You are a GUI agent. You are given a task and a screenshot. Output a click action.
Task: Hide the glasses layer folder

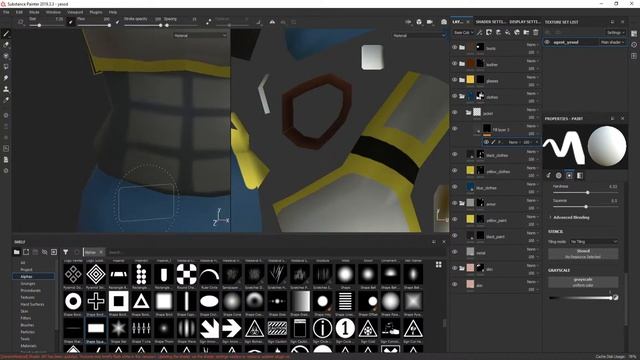point(455,80)
